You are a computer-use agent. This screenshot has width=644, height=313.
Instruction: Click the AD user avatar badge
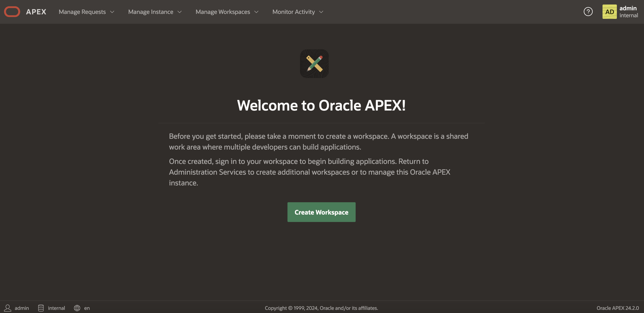click(x=609, y=12)
